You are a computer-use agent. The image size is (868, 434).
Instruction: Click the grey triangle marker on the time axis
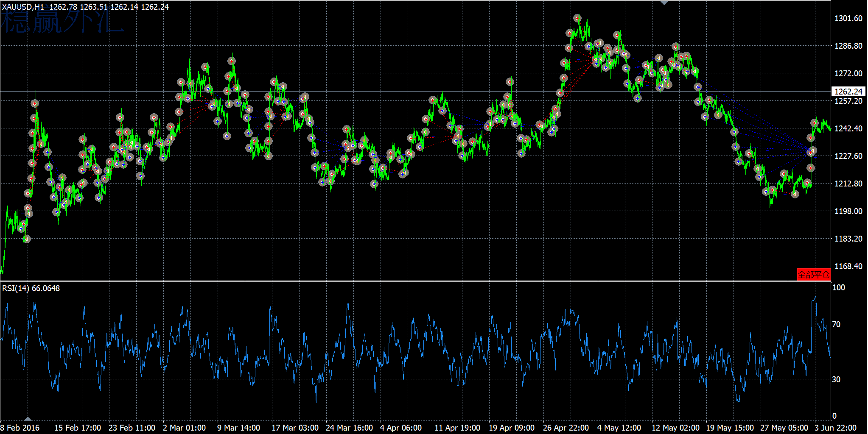tap(28, 419)
